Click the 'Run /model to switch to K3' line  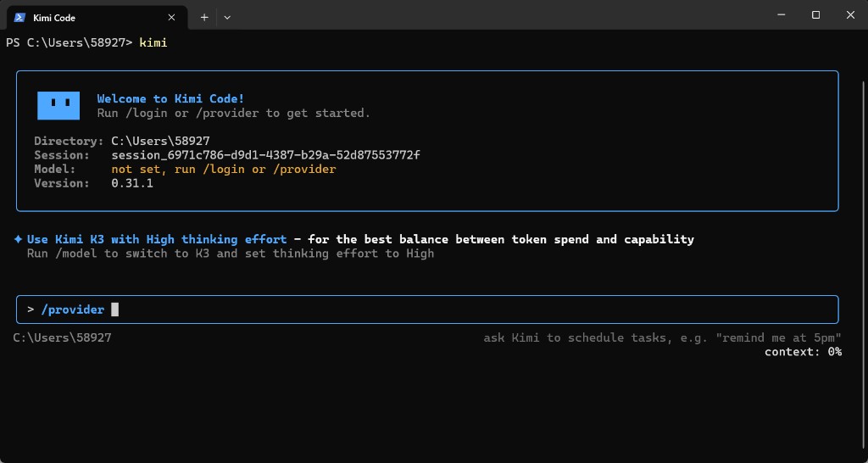[231, 254]
